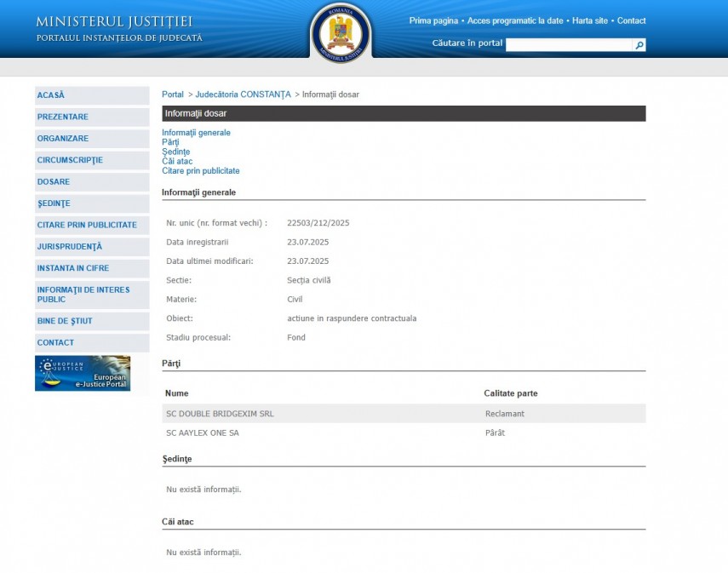Click the Informaţii dosar dark title bar

coord(404,114)
